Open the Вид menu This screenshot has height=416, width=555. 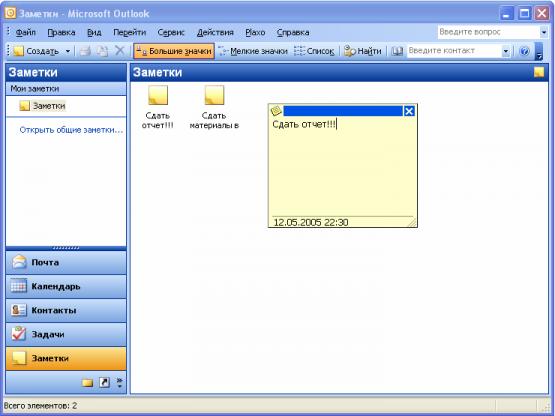pyautogui.click(x=94, y=33)
